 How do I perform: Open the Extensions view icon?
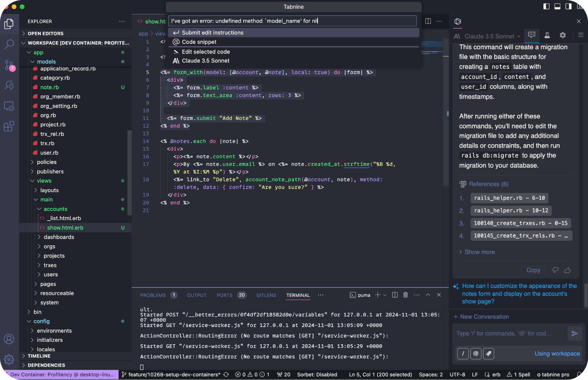tap(9, 127)
